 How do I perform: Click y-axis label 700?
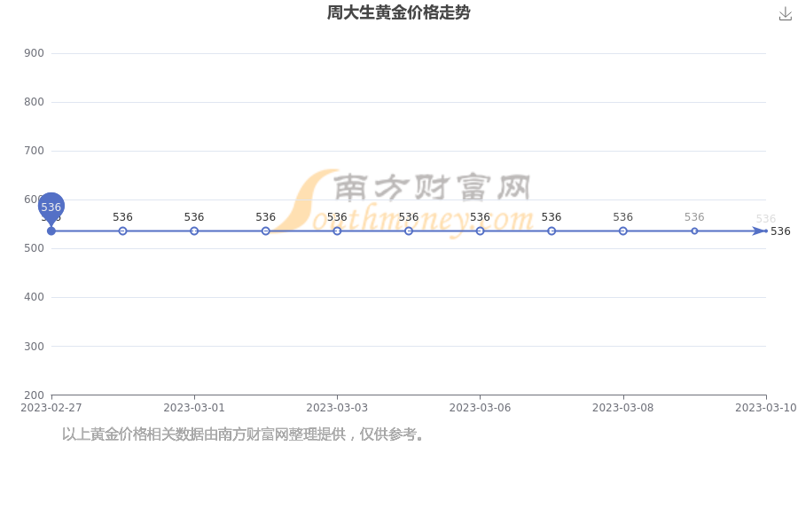coord(34,151)
